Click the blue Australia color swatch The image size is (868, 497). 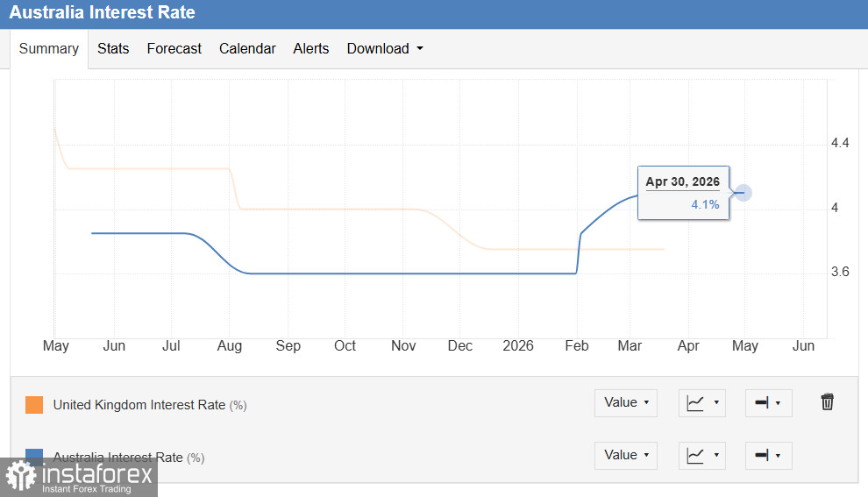point(34,454)
